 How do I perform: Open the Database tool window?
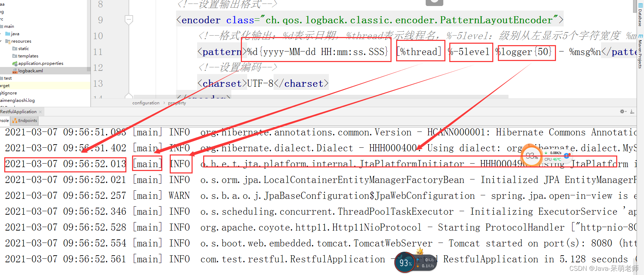coord(640,15)
